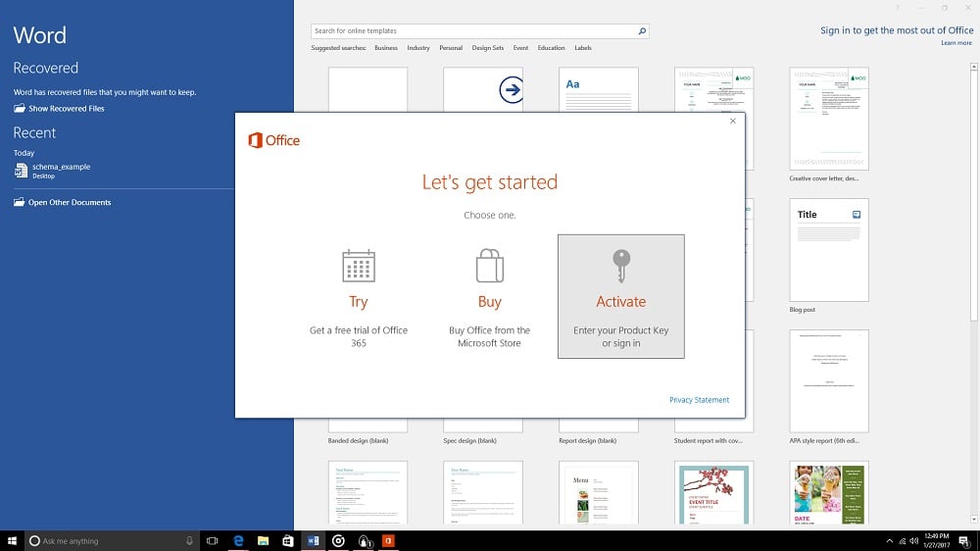Click the Spec design (blank) label
The height and width of the screenshot is (551, 980).
[470, 441]
